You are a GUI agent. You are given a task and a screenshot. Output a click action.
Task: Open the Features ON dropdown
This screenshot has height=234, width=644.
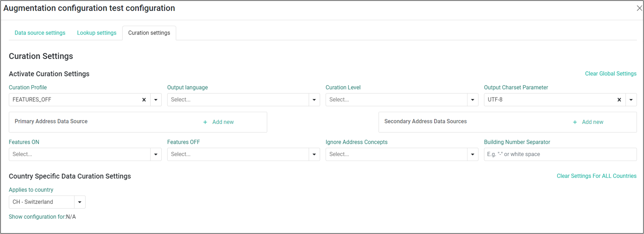85,154
